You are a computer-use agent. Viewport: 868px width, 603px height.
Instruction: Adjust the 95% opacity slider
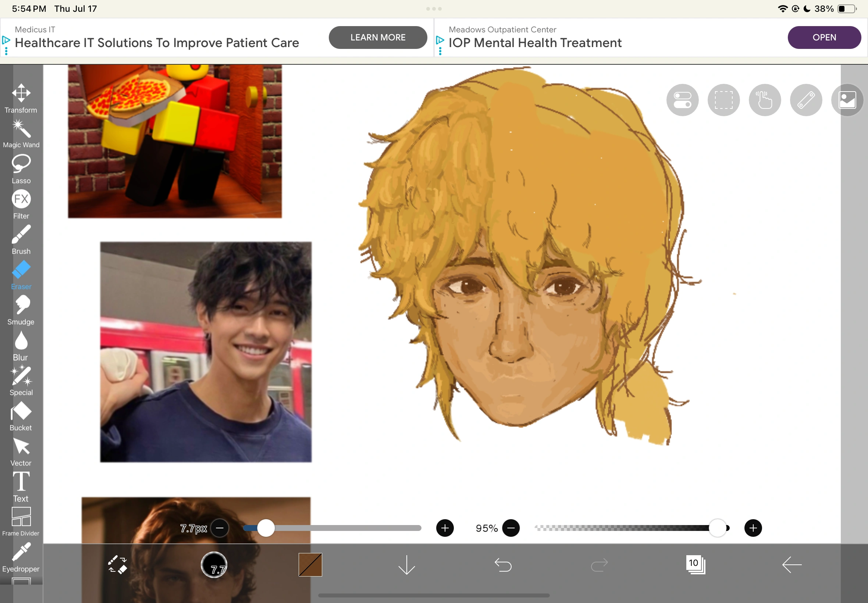pyautogui.click(x=717, y=528)
